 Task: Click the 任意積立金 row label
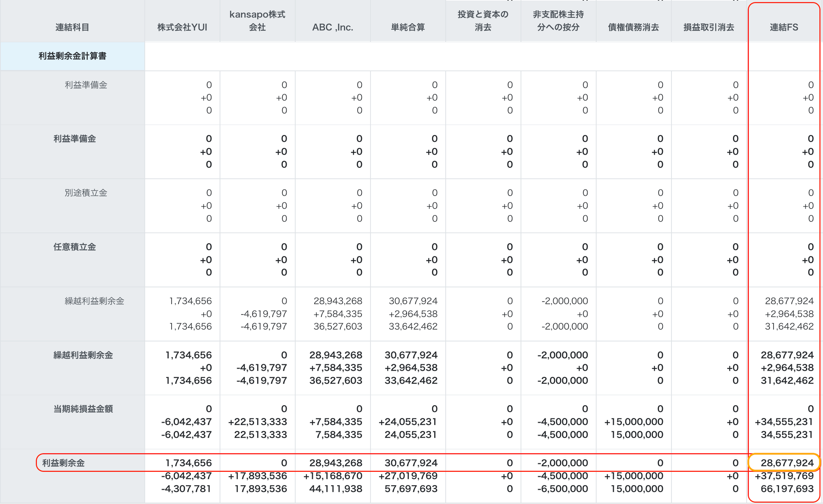tap(75, 247)
